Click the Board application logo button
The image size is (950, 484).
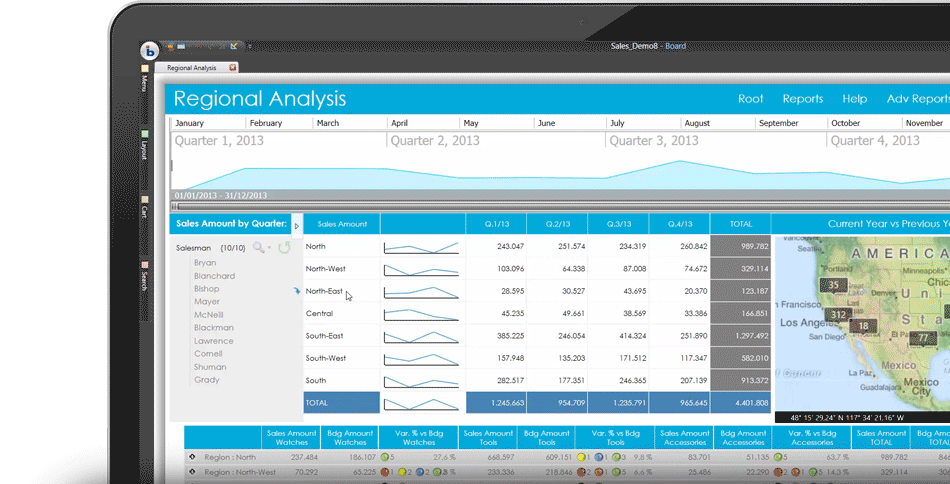click(x=149, y=51)
